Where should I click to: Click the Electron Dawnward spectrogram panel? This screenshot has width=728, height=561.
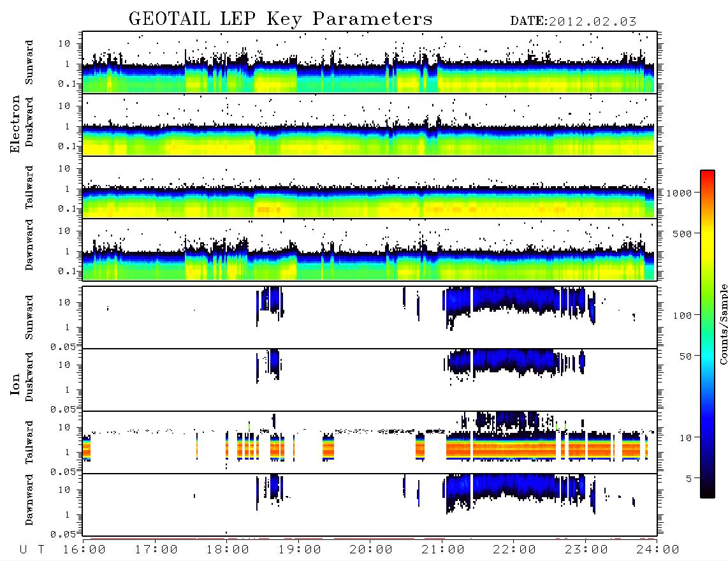370,249
